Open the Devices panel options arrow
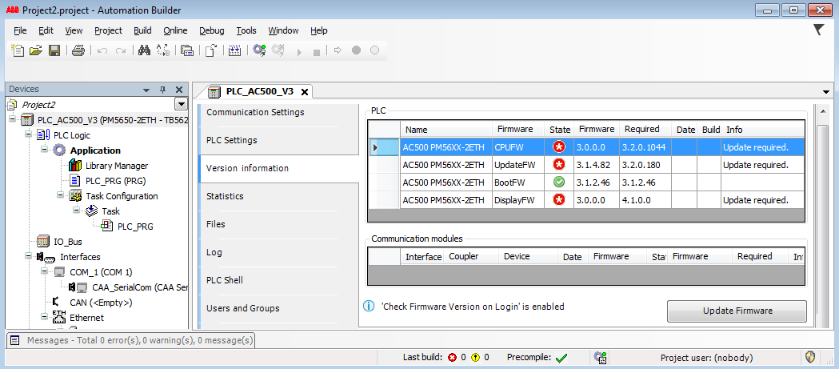The width and height of the screenshot is (839, 369). pyautogui.click(x=146, y=90)
